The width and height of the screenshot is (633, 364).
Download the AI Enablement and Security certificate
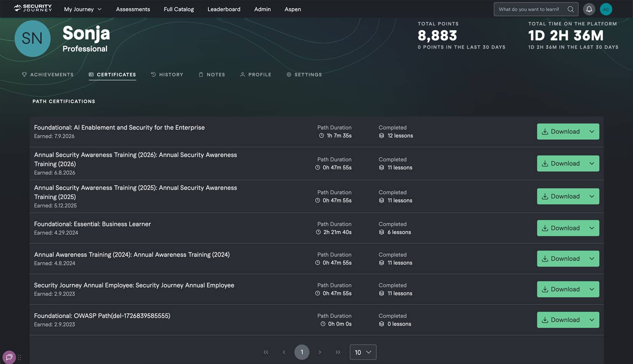(x=561, y=131)
